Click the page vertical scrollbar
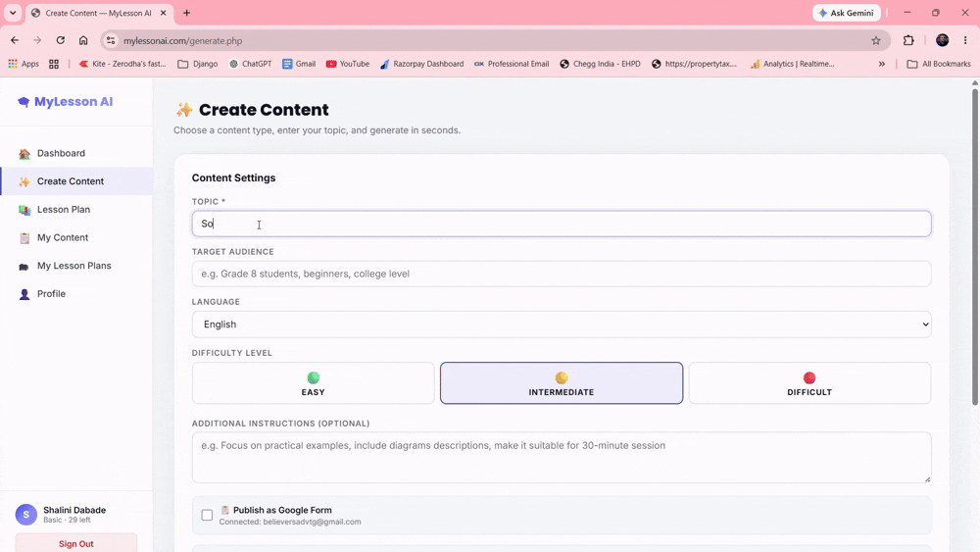The image size is (980, 552). [x=974, y=247]
